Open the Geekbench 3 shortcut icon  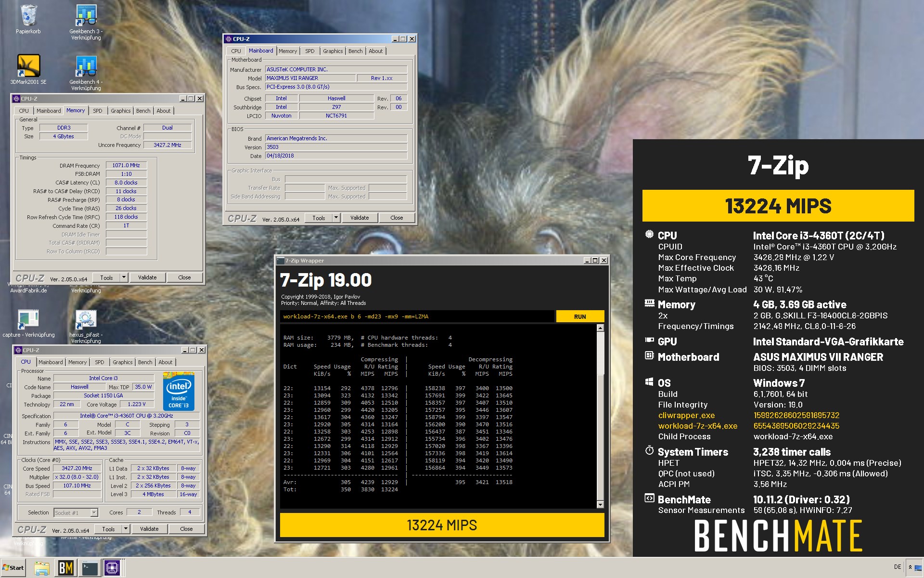click(x=86, y=16)
